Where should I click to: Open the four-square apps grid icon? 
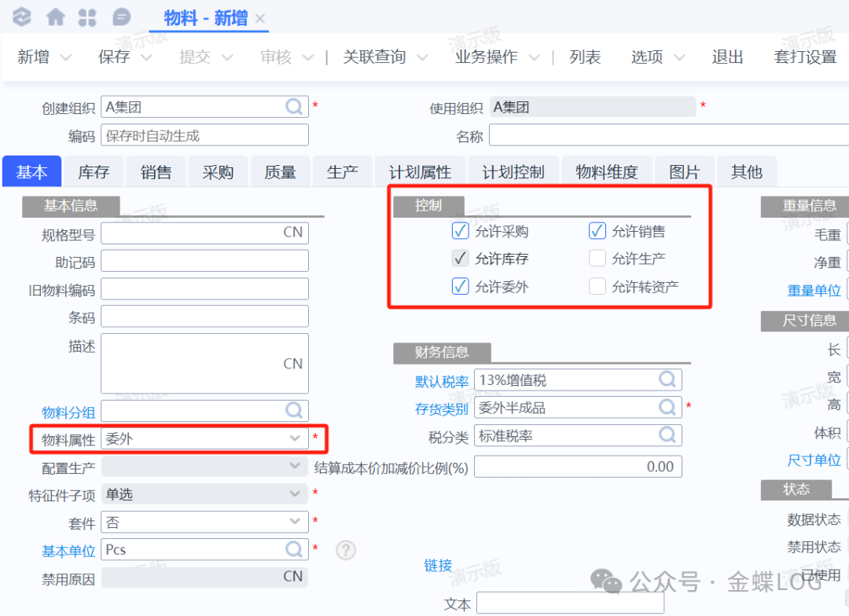pyautogui.click(x=88, y=16)
